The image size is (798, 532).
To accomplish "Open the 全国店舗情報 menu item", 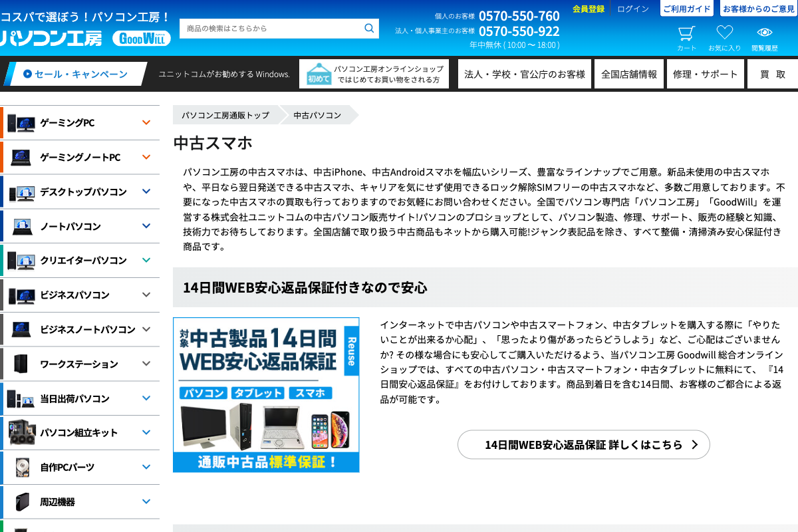I will point(628,74).
